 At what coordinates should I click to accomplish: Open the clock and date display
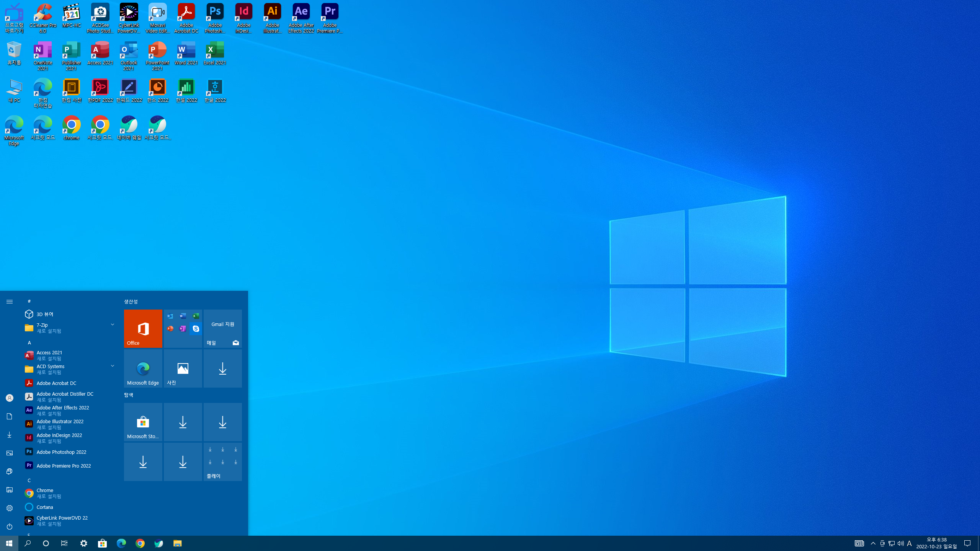click(x=936, y=543)
